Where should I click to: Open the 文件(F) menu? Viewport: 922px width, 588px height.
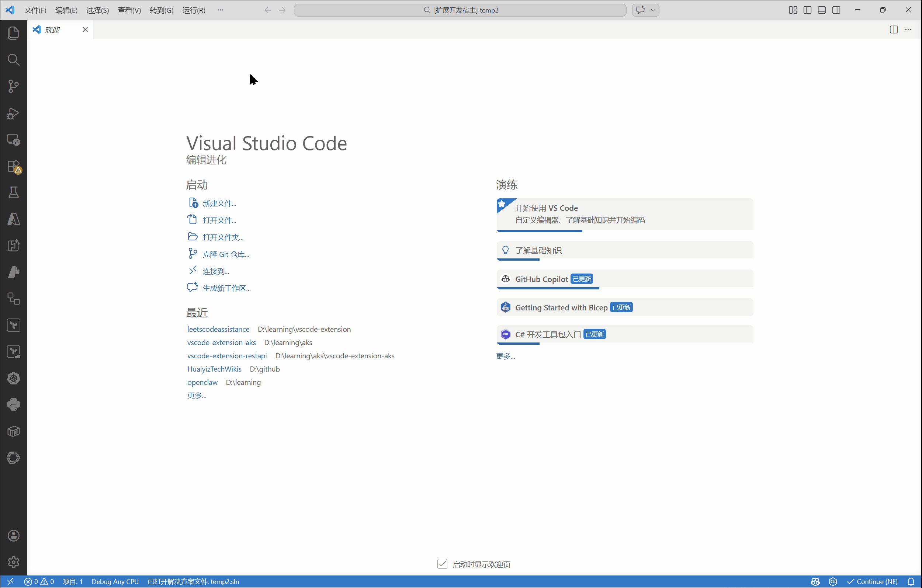[35, 10]
